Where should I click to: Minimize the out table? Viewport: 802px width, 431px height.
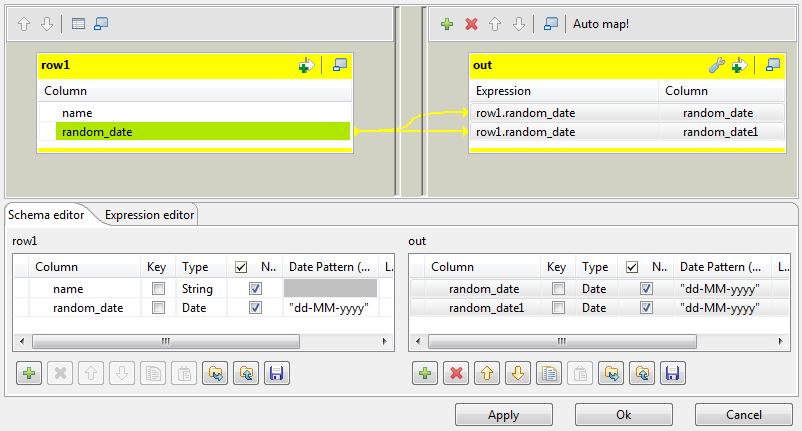pyautogui.click(x=773, y=65)
